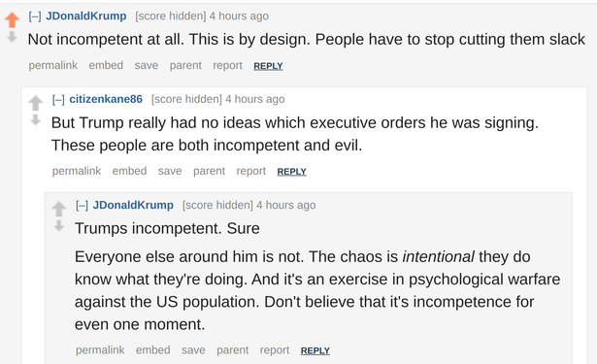Click REPLY under the citizenkane86 comment

click(291, 172)
